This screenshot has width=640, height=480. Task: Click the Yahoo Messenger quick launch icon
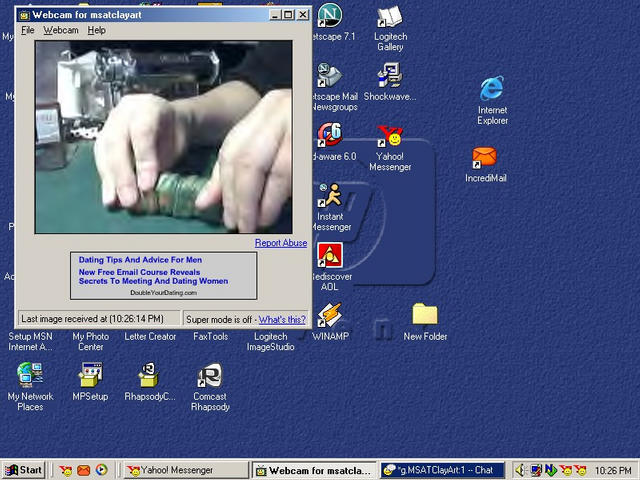point(65,470)
